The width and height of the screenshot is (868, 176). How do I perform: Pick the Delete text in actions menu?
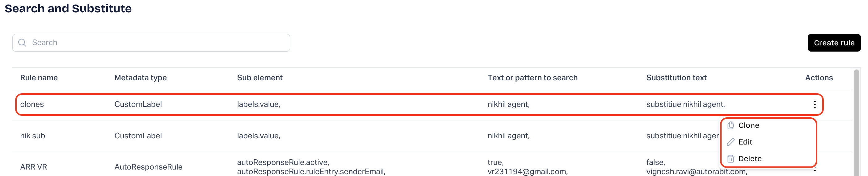click(750, 159)
